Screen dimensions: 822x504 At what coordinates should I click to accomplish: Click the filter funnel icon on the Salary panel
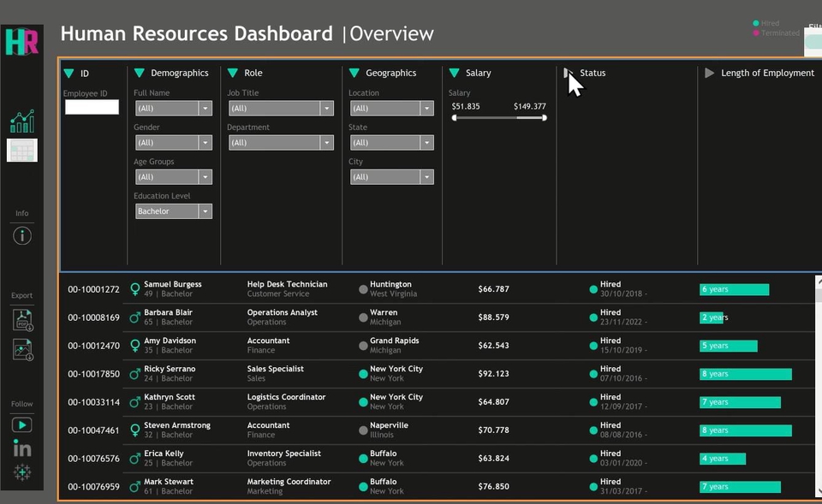[x=455, y=73]
